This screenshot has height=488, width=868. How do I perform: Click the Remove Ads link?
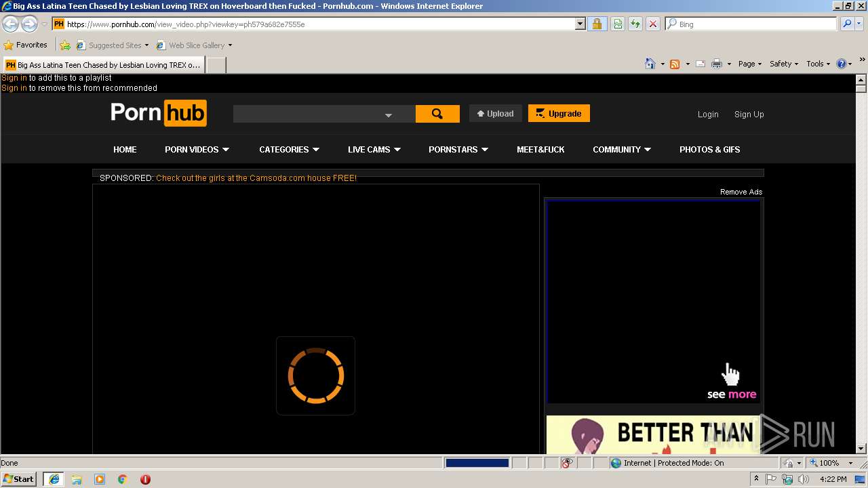(x=741, y=192)
